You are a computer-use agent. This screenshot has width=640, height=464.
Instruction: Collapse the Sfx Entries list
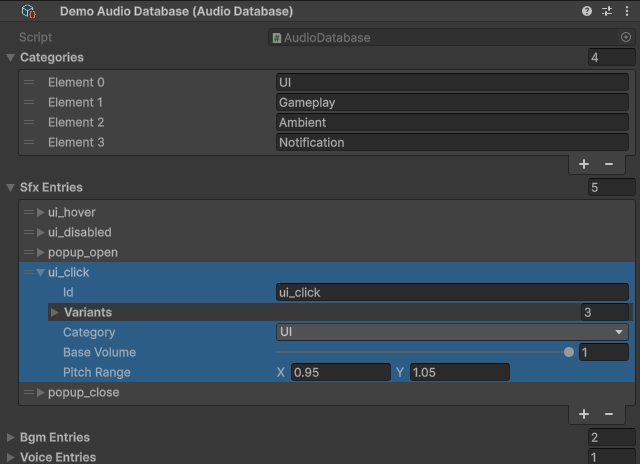(11, 187)
